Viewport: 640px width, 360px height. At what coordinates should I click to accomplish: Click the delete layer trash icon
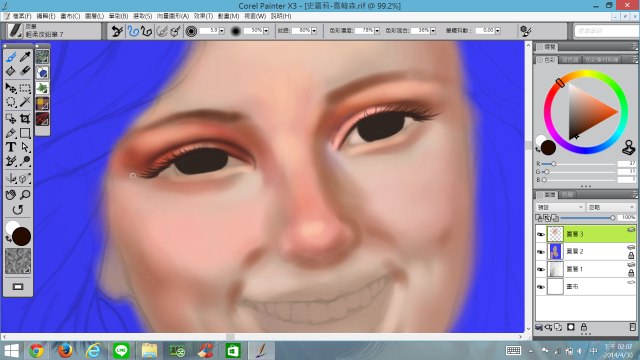(x=632, y=327)
